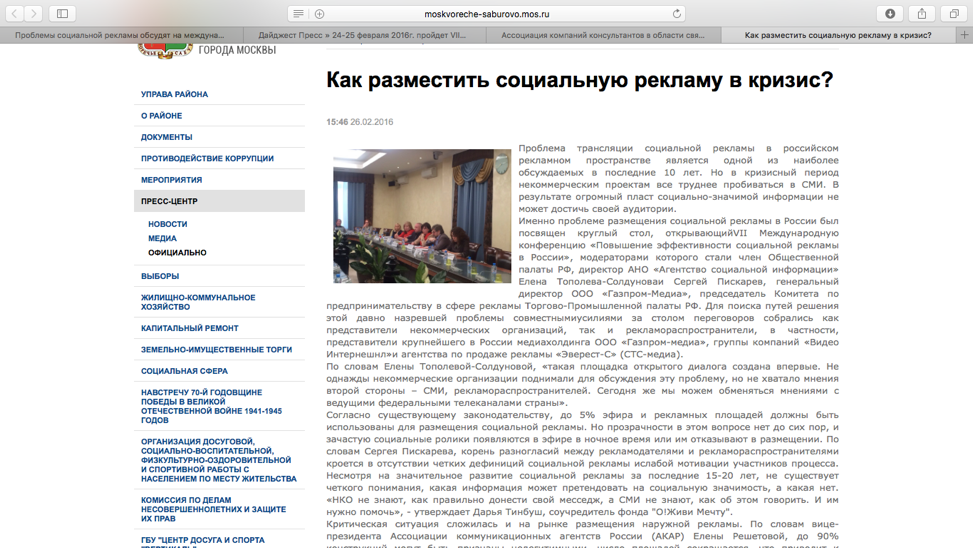
Task: Open 'Организация досуговой, социально-воспитательной' section
Action: pyautogui.click(x=219, y=460)
